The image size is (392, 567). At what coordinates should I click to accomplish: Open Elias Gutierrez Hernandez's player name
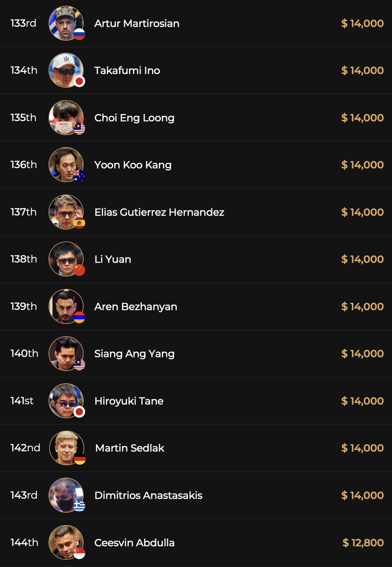(159, 212)
